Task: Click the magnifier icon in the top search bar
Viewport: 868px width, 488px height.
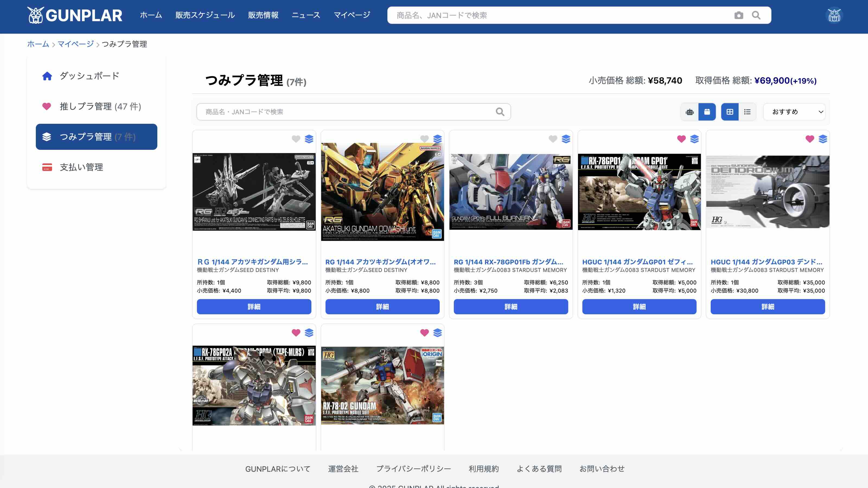Action: 756,15
